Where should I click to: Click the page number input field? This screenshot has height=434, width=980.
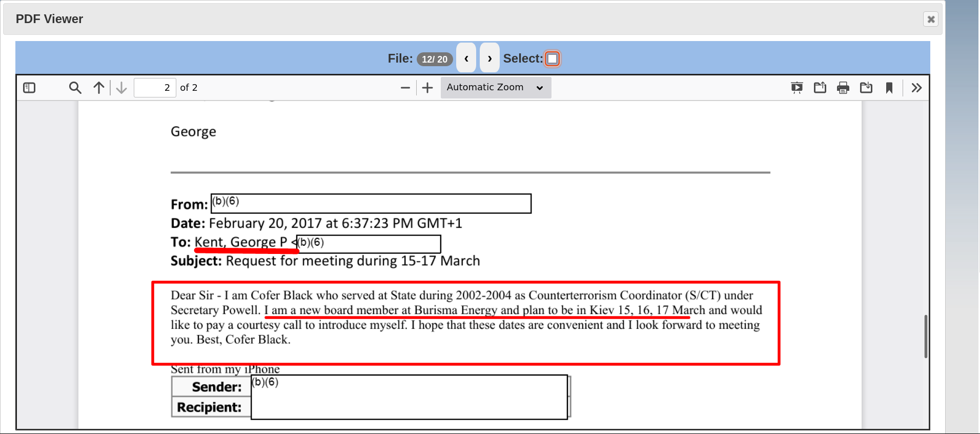[x=155, y=88]
